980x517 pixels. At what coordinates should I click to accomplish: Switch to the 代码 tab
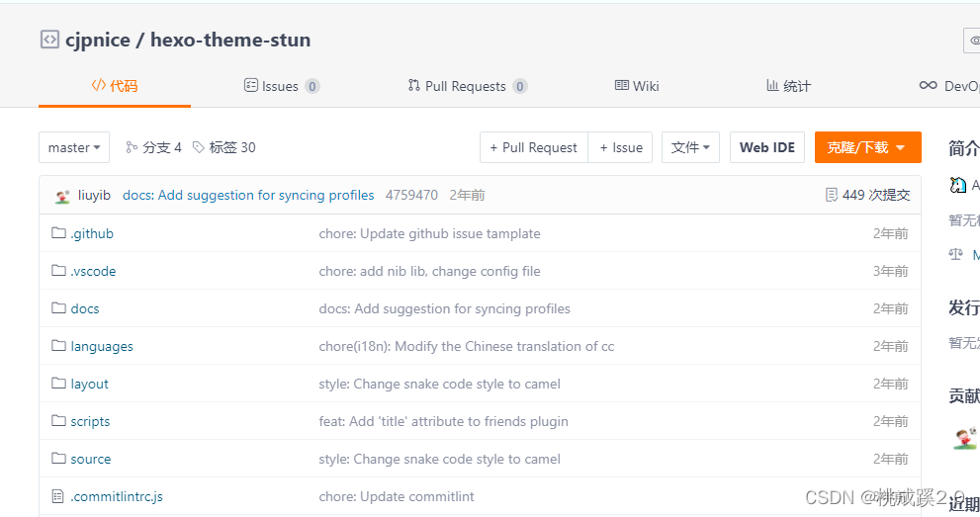(x=115, y=86)
